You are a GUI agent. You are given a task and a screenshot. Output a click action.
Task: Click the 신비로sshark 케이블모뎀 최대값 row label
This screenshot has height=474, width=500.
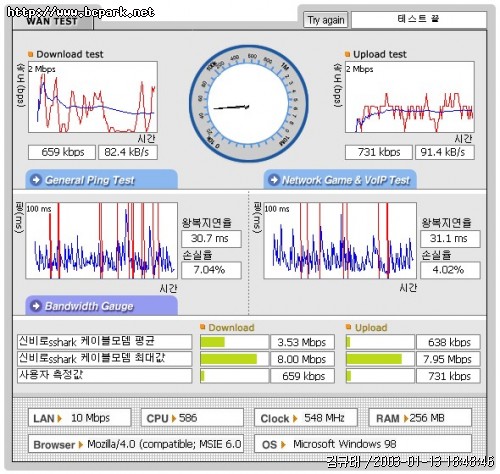[105, 359]
